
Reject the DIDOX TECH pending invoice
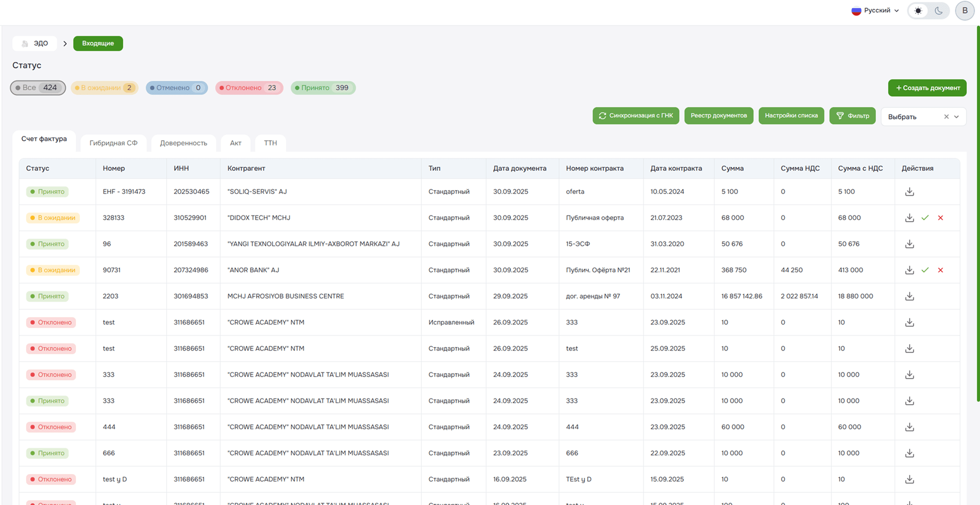coord(941,218)
